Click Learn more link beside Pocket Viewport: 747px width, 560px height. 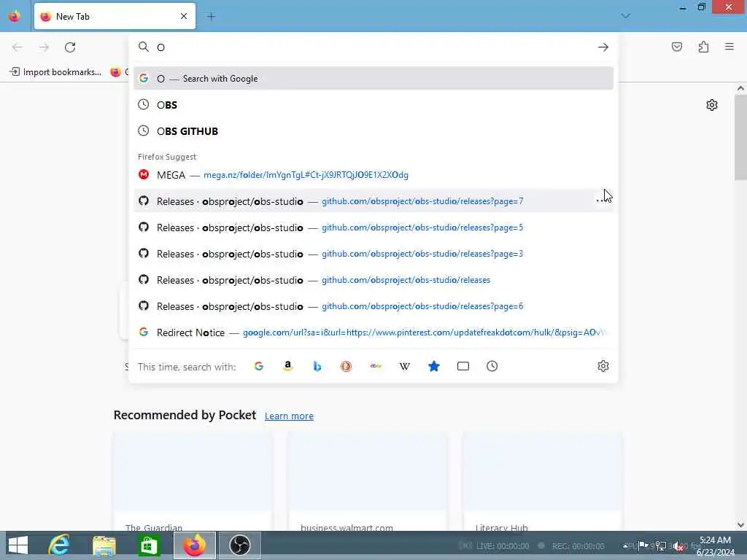tap(289, 416)
